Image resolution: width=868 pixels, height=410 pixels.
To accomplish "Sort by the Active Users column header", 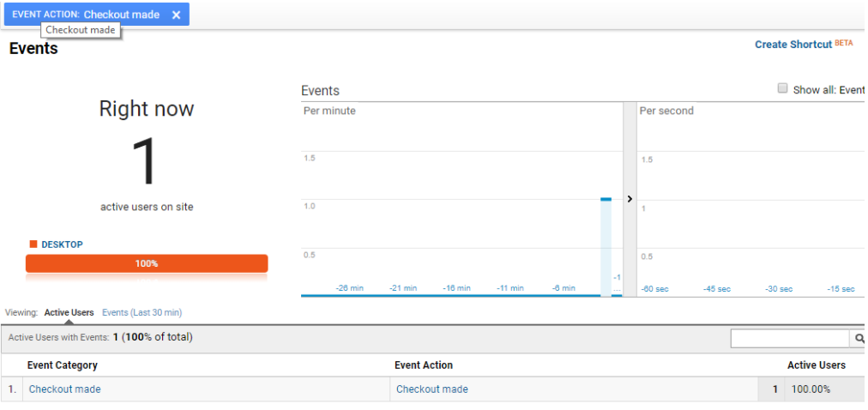I will (817, 365).
